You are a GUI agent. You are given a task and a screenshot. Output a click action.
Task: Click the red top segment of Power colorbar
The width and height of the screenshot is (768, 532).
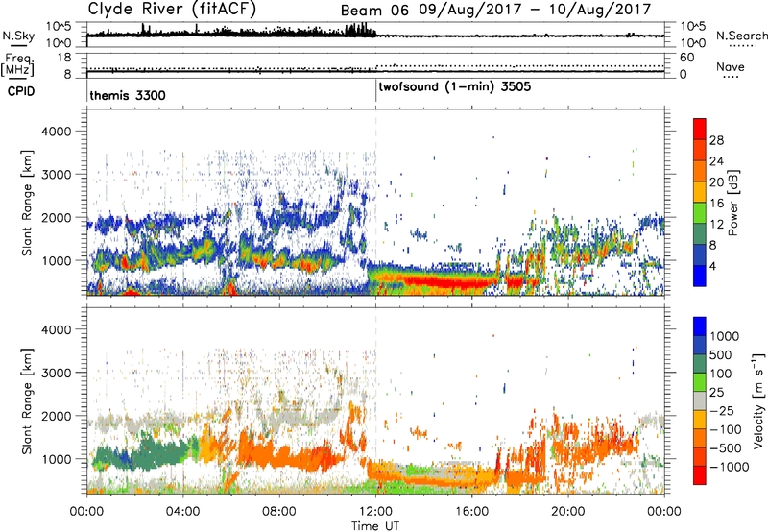point(700,129)
